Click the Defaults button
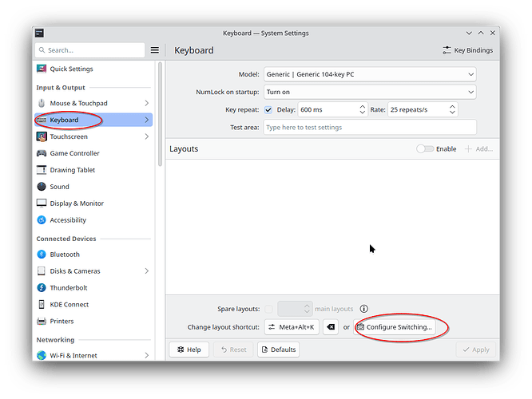 point(278,350)
